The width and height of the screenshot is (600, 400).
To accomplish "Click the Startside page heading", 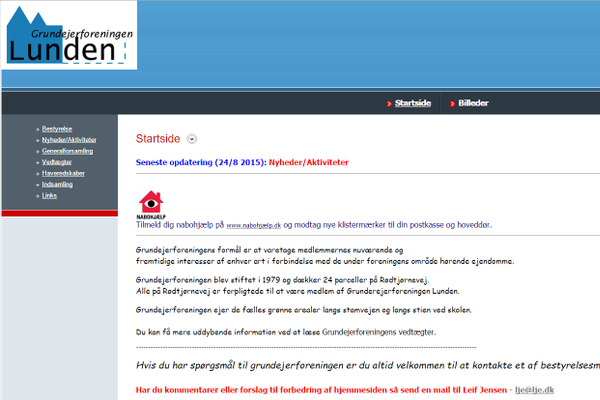I will click(158, 139).
